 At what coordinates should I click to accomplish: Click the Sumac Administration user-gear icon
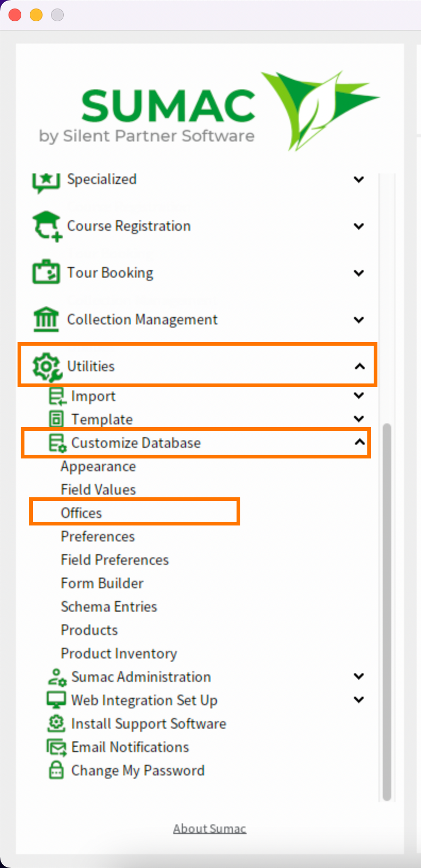[x=57, y=677]
